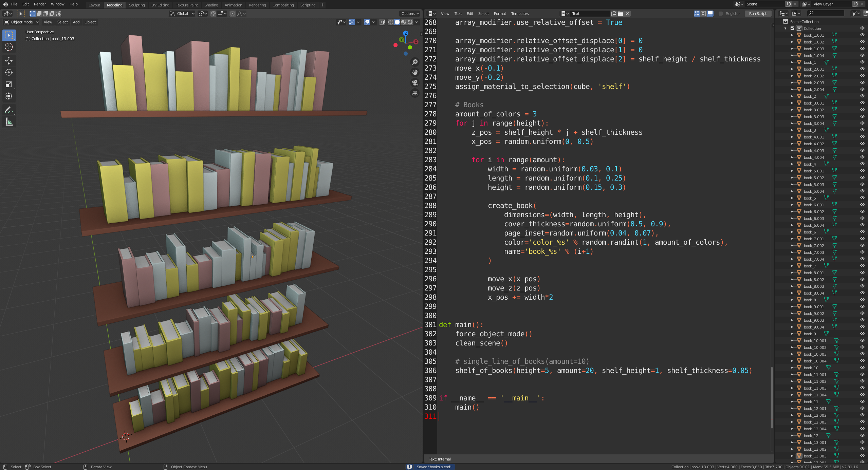This screenshot has width=868, height=470.
Task: Click the text editor vertical scrollbar
Action: (x=772, y=397)
